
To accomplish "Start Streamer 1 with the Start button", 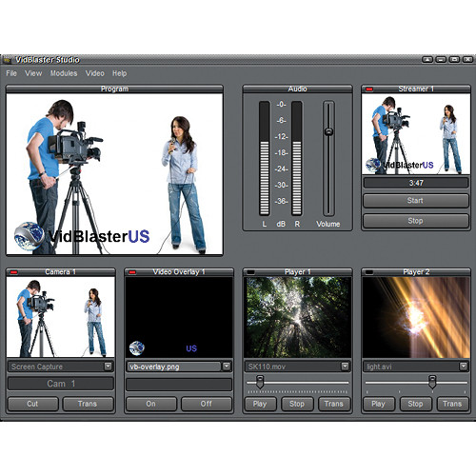I will pos(416,201).
